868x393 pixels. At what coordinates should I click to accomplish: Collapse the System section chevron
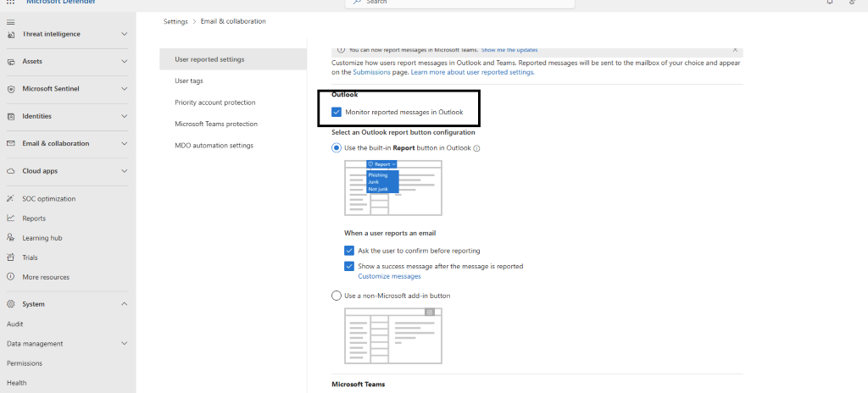click(124, 304)
